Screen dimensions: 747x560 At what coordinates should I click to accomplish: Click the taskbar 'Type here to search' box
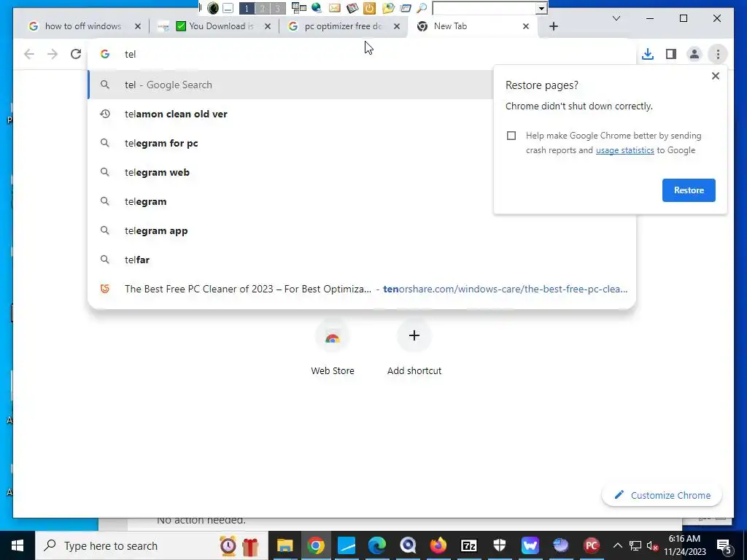[152, 545]
